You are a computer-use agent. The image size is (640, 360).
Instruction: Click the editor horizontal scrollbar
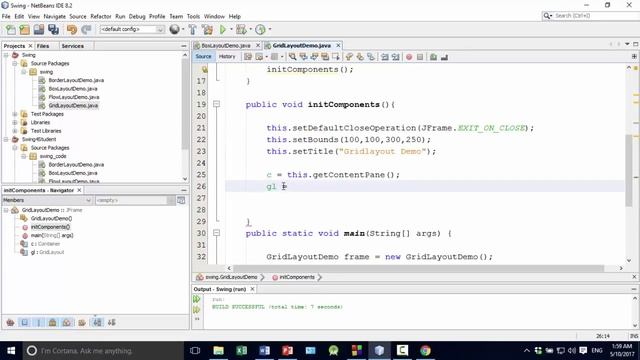pos(418,268)
